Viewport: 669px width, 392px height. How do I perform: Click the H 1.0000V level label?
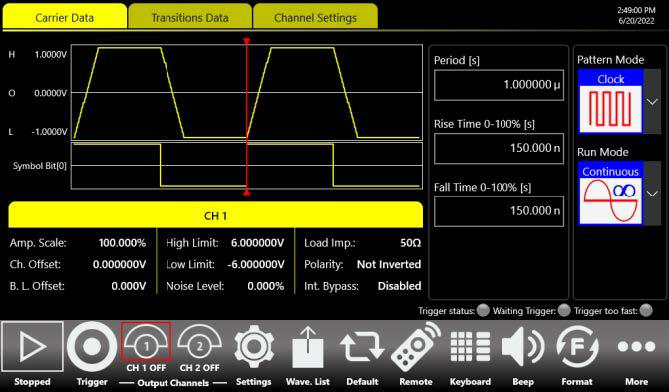click(x=38, y=54)
